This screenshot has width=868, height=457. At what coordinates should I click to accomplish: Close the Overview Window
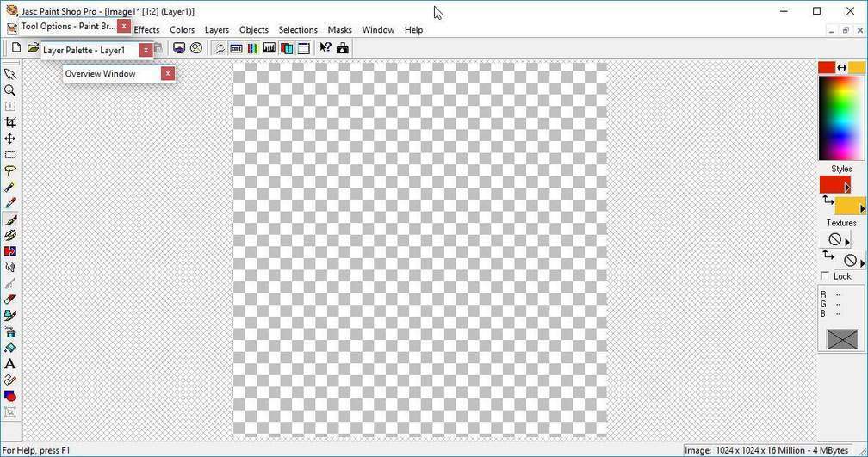coord(168,74)
